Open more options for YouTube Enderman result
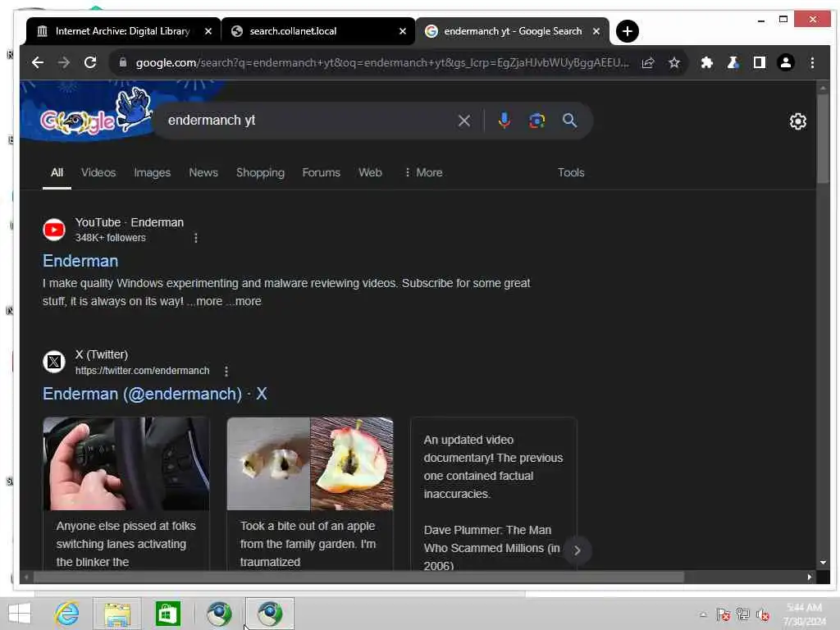 pos(195,238)
